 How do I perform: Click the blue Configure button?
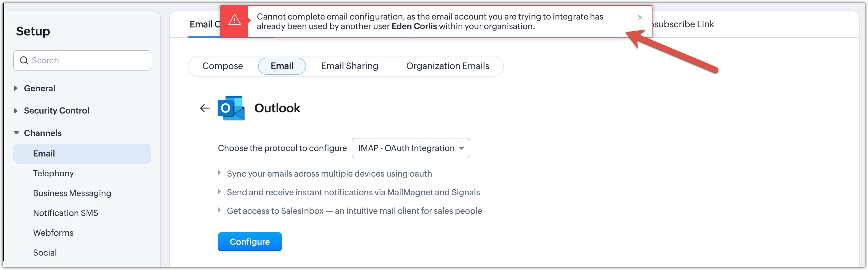click(250, 242)
